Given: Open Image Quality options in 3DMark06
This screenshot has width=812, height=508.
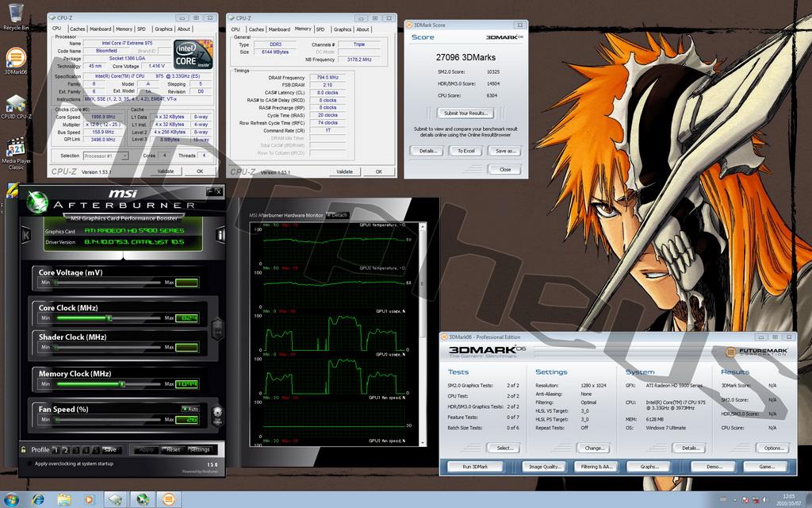Looking at the screenshot, I should point(544,467).
